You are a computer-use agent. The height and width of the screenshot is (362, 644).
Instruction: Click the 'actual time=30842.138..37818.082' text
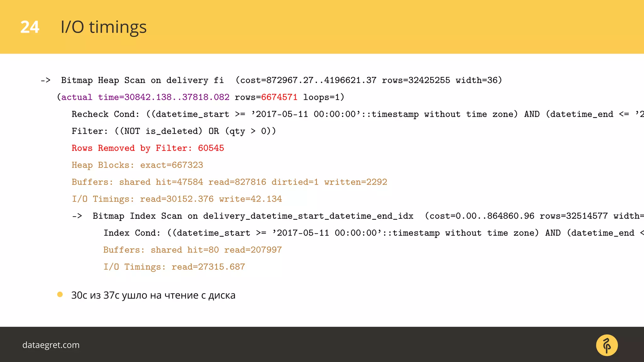click(x=145, y=97)
